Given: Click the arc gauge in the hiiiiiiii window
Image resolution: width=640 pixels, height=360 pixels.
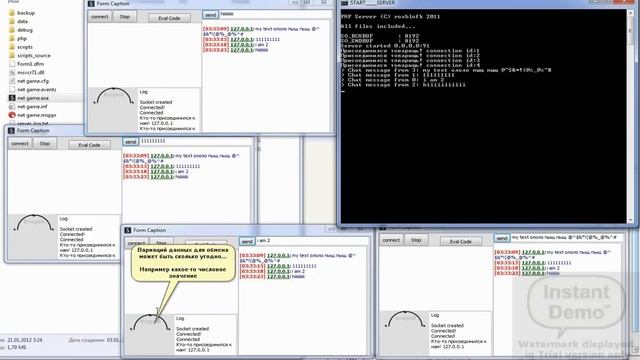Looking at the screenshot, I should 114,96.
